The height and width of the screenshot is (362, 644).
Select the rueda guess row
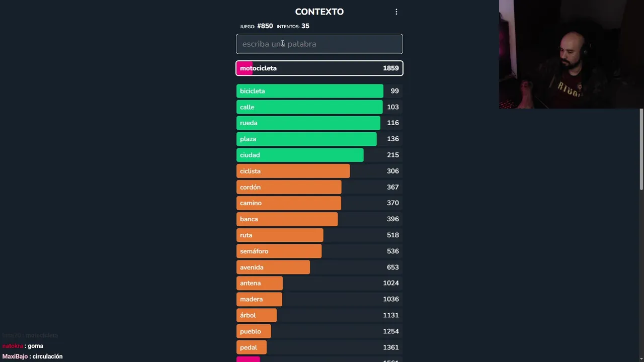point(319,123)
